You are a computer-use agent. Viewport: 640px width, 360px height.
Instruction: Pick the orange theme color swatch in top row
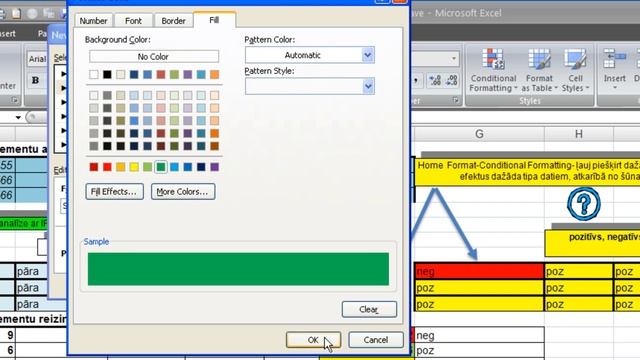point(214,75)
